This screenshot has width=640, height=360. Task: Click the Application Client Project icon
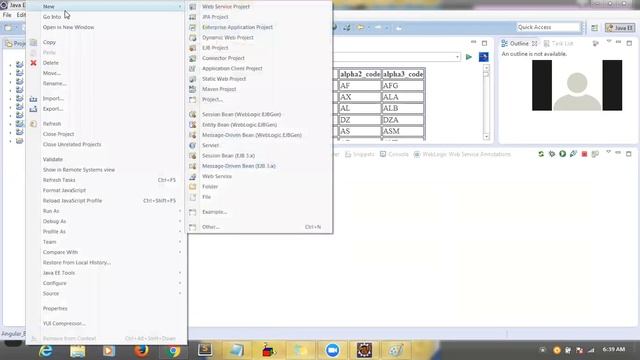click(193, 69)
